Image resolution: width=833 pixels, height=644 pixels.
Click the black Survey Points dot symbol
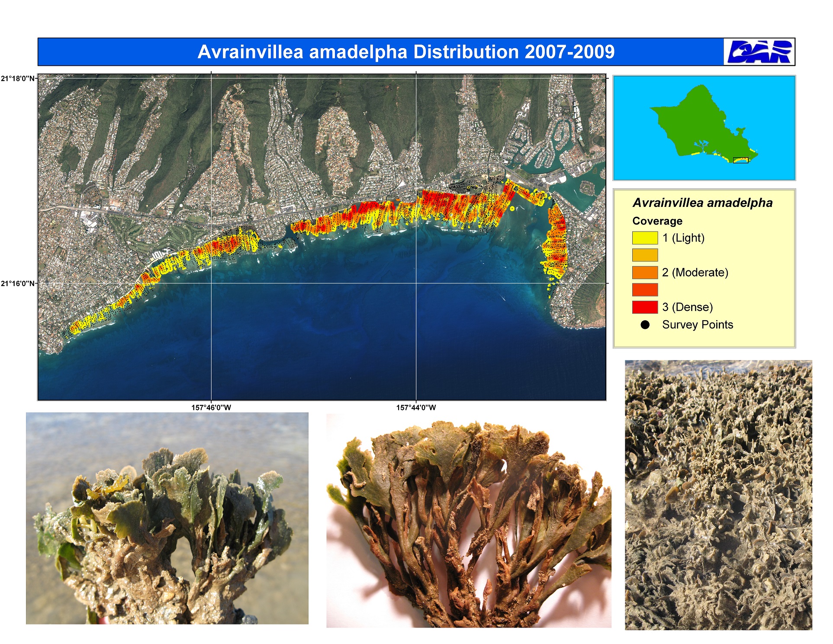pyautogui.click(x=645, y=325)
